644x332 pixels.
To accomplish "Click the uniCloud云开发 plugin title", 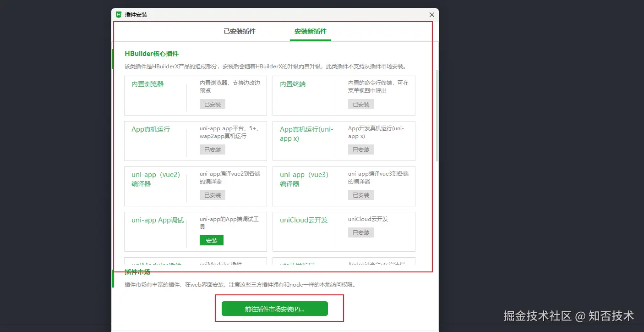I will coord(304,220).
